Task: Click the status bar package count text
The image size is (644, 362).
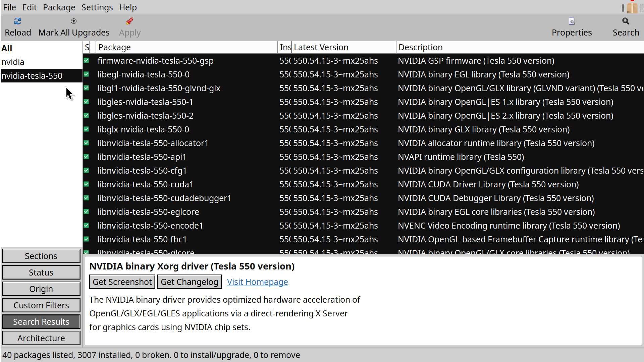Action: [151, 355]
